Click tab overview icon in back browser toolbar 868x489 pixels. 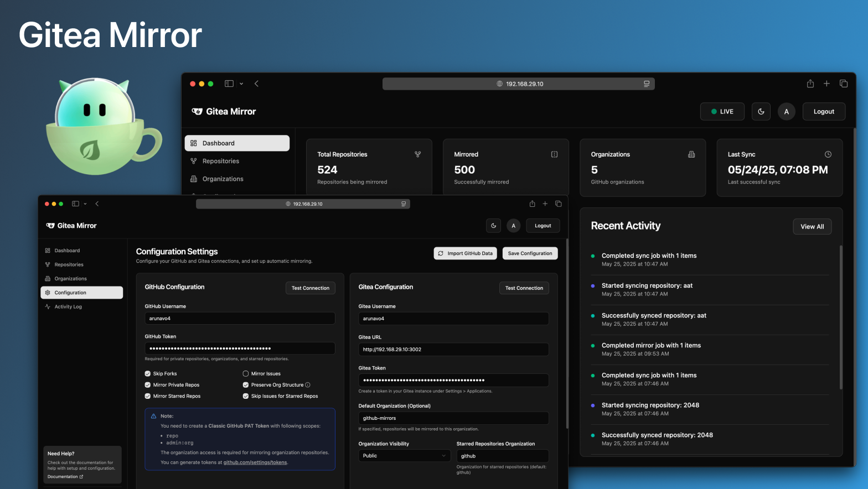(x=844, y=84)
